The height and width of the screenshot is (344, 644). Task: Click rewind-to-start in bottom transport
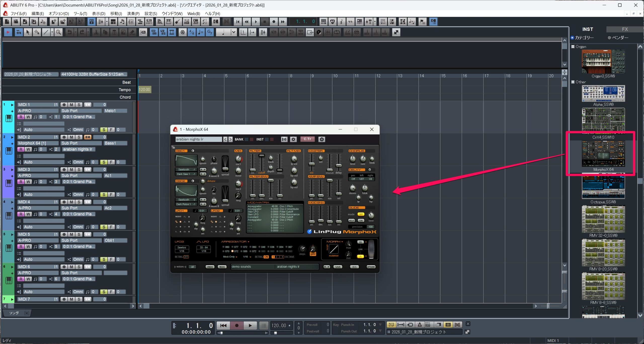pos(223,325)
